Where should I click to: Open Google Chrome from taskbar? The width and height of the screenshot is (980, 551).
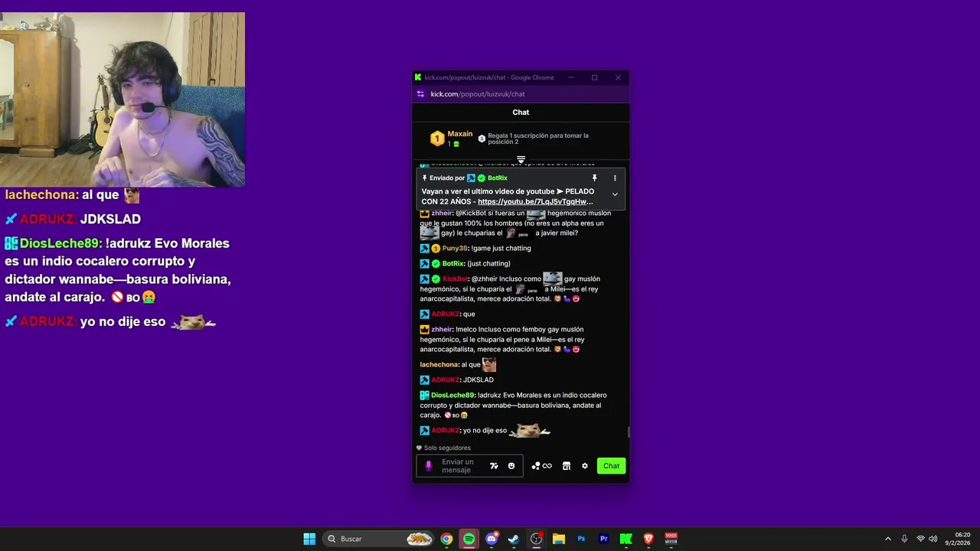click(446, 539)
